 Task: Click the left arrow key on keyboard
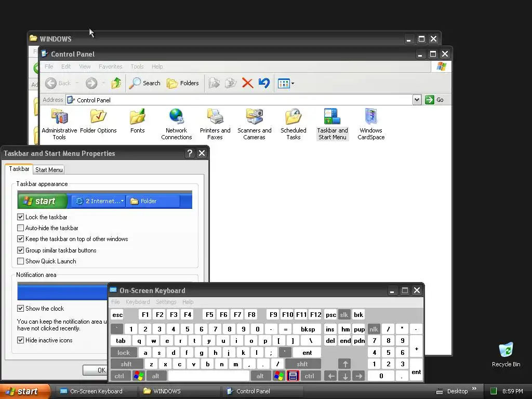tap(331, 376)
